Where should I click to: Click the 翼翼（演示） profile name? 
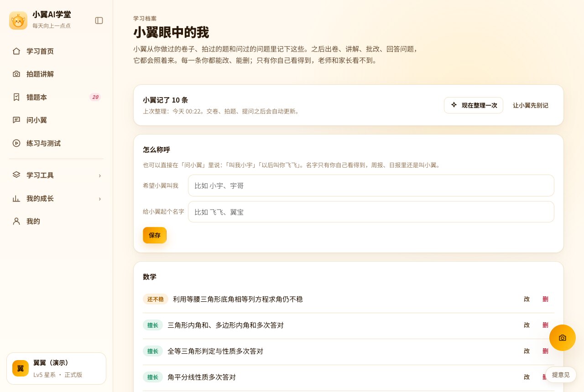51,363
